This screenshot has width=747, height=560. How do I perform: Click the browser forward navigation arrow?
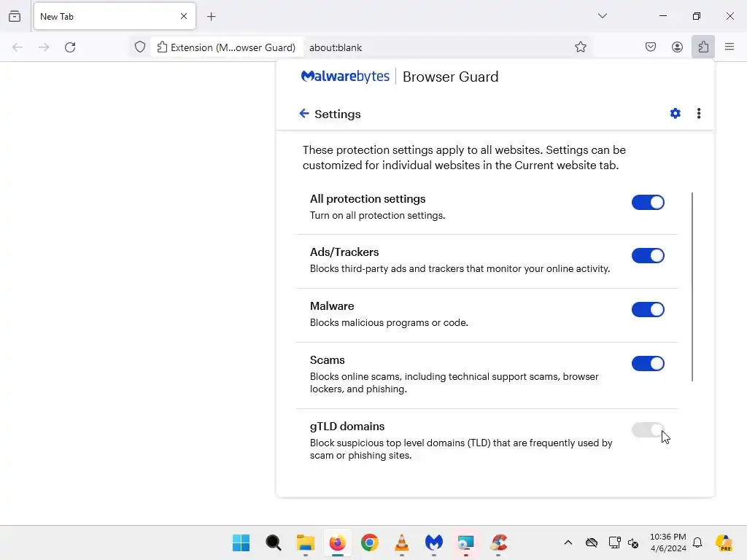(x=44, y=47)
